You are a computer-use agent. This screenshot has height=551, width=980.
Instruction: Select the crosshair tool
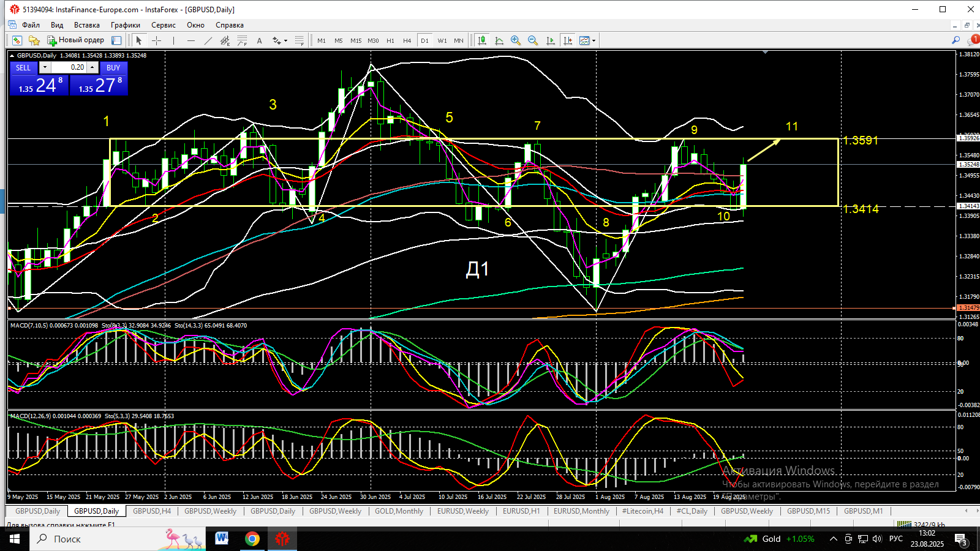pos(156,40)
